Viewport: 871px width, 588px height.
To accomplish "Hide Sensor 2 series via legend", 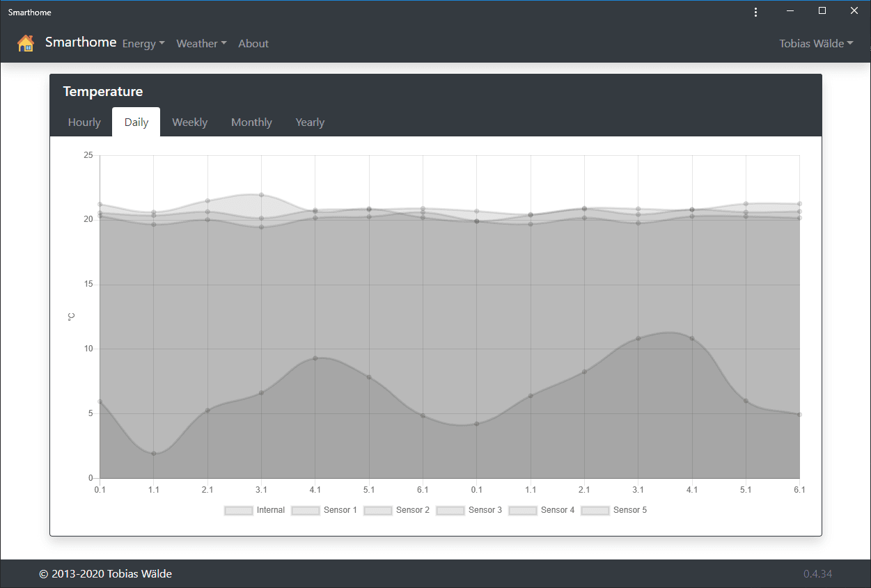I will (397, 510).
